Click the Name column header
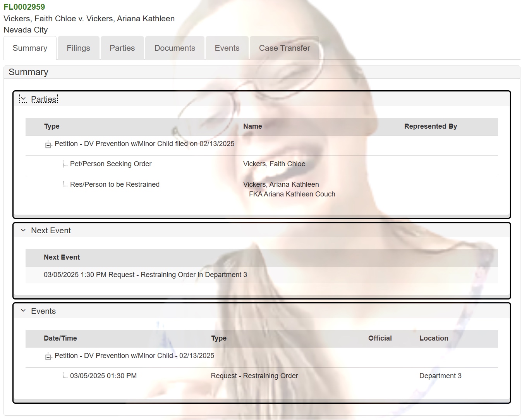This screenshot has width=522, height=420. click(252, 126)
